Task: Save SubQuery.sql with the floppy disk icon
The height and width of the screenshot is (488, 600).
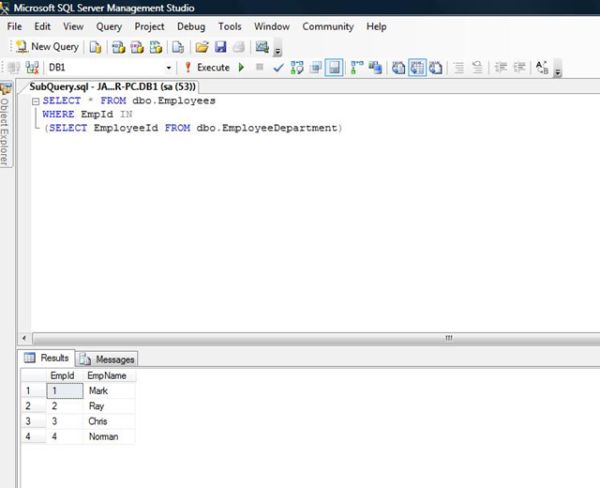Action: coord(220,47)
